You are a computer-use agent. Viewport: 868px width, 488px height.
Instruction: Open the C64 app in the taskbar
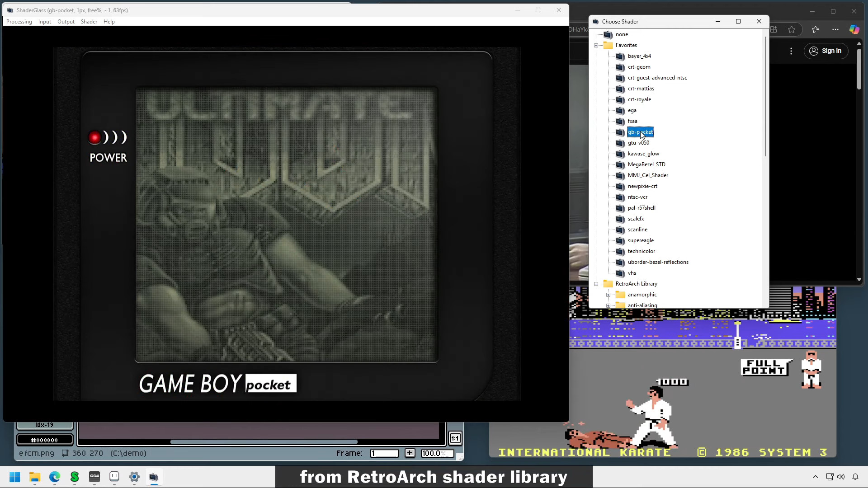(94, 477)
